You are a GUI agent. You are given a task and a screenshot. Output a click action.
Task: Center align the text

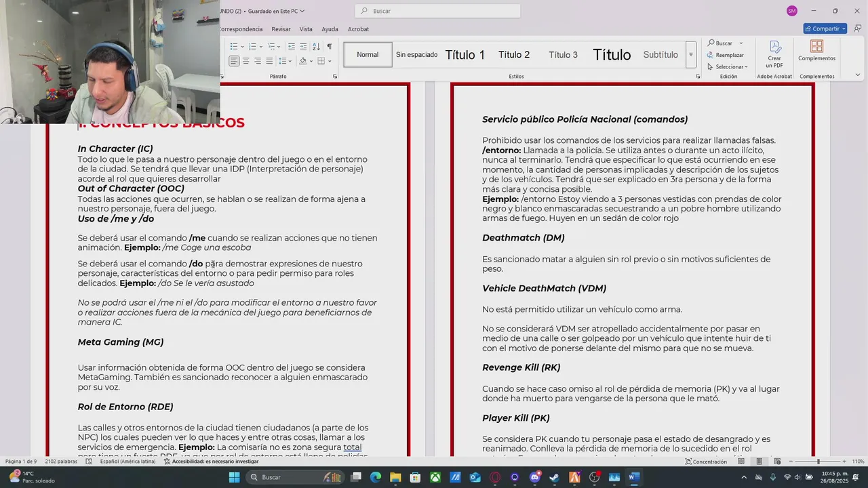coord(245,61)
